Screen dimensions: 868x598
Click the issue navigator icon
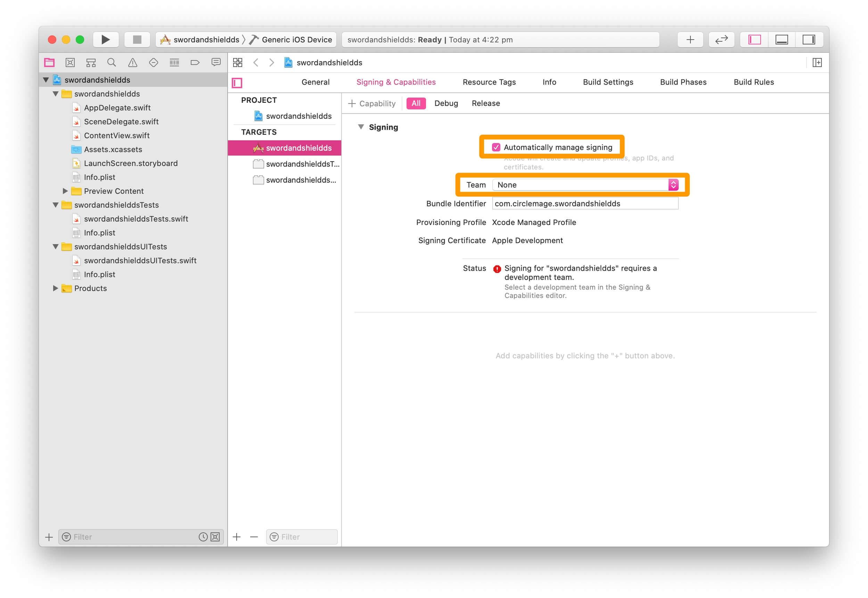(132, 63)
